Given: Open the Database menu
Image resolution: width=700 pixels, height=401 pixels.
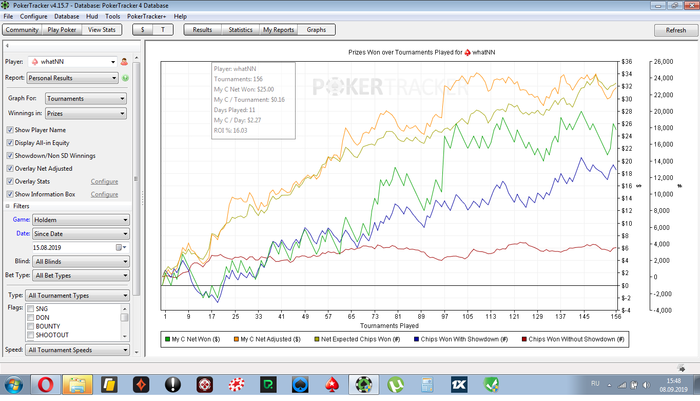Looking at the screenshot, I should pyautogui.click(x=67, y=16).
